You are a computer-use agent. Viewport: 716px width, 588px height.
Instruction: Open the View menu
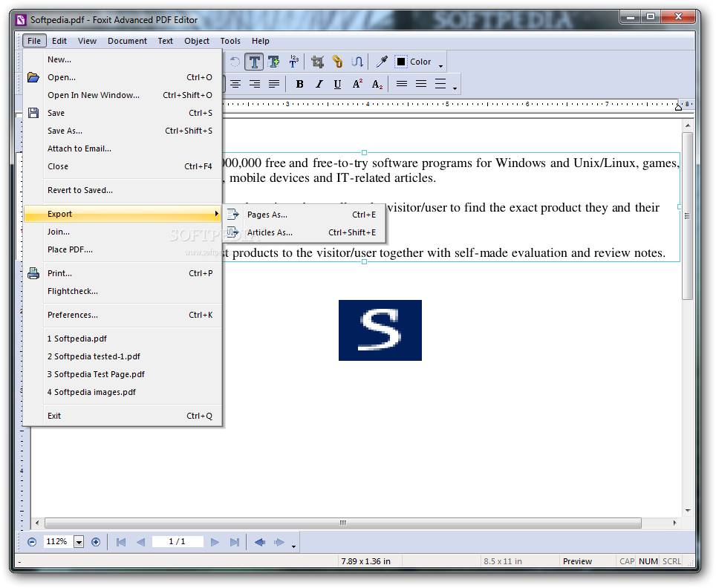tap(87, 41)
